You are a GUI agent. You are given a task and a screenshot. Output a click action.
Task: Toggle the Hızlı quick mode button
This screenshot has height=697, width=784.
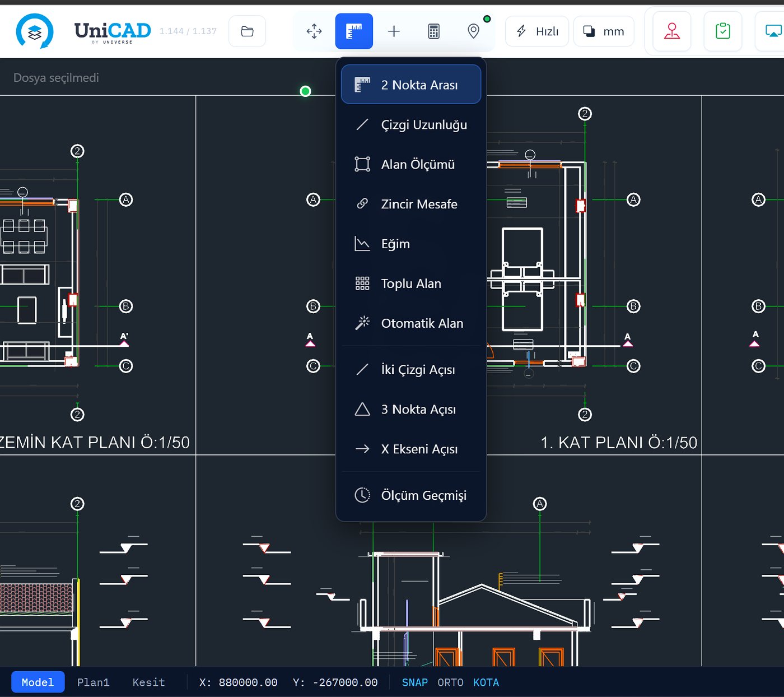pyautogui.click(x=537, y=31)
